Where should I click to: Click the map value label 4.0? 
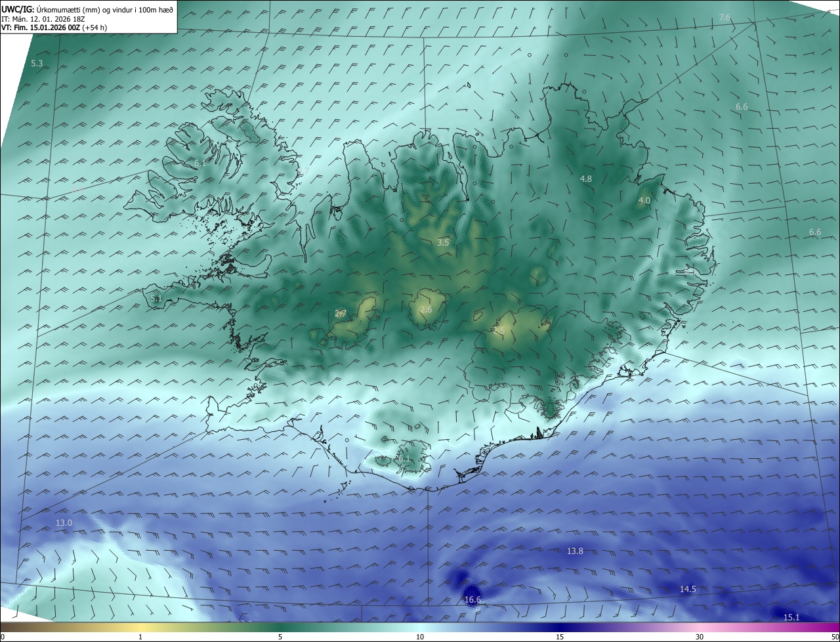tap(644, 201)
